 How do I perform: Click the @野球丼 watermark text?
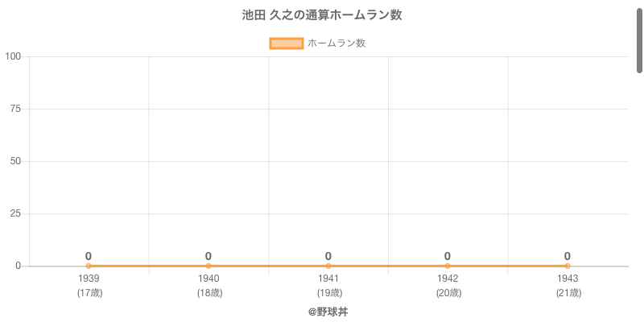pos(328,311)
